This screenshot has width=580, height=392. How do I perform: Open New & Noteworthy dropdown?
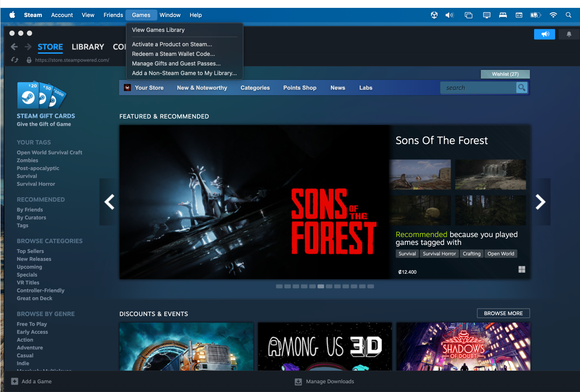[202, 88]
